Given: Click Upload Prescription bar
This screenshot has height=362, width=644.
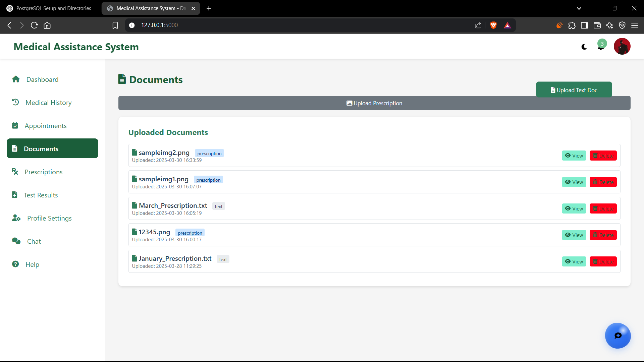Looking at the screenshot, I should 374,103.
